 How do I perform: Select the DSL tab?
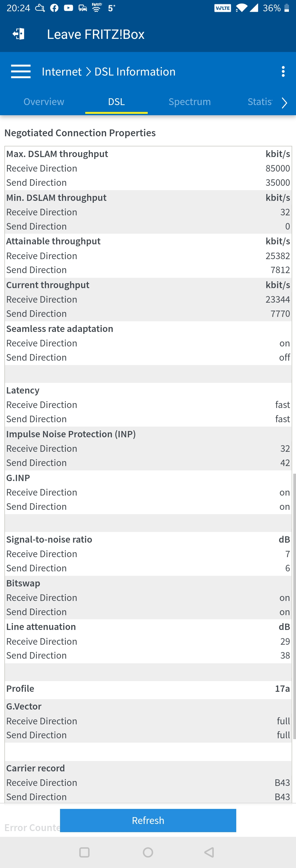[116, 102]
